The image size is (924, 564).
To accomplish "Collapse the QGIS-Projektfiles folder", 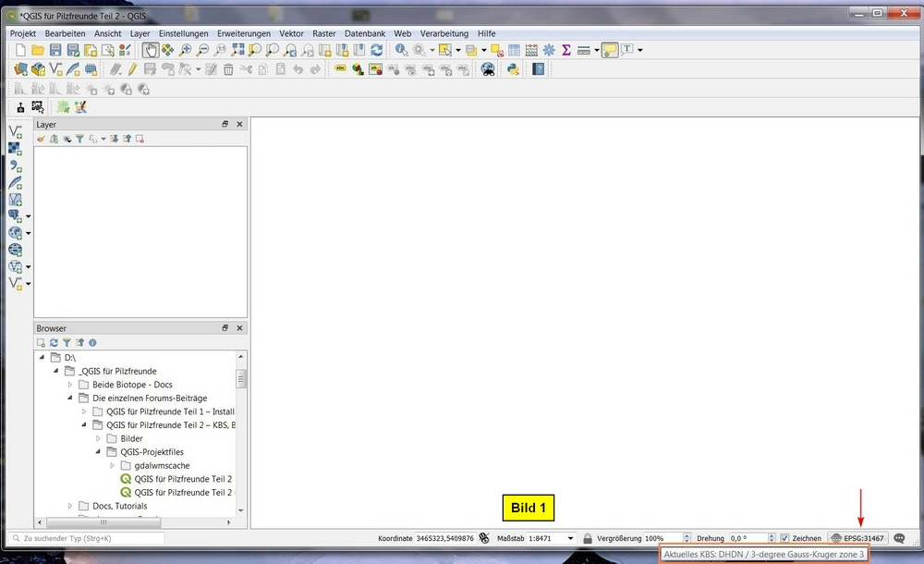I will pyautogui.click(x=98, y=452).
